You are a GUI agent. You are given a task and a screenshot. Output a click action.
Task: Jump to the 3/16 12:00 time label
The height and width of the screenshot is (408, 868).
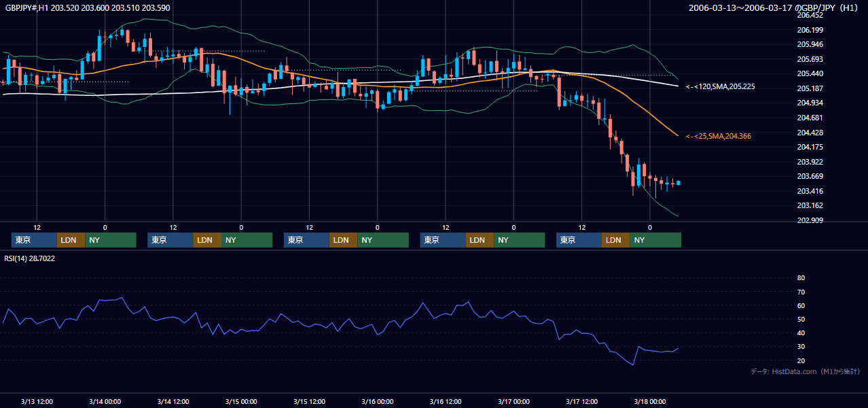[446, 401]
